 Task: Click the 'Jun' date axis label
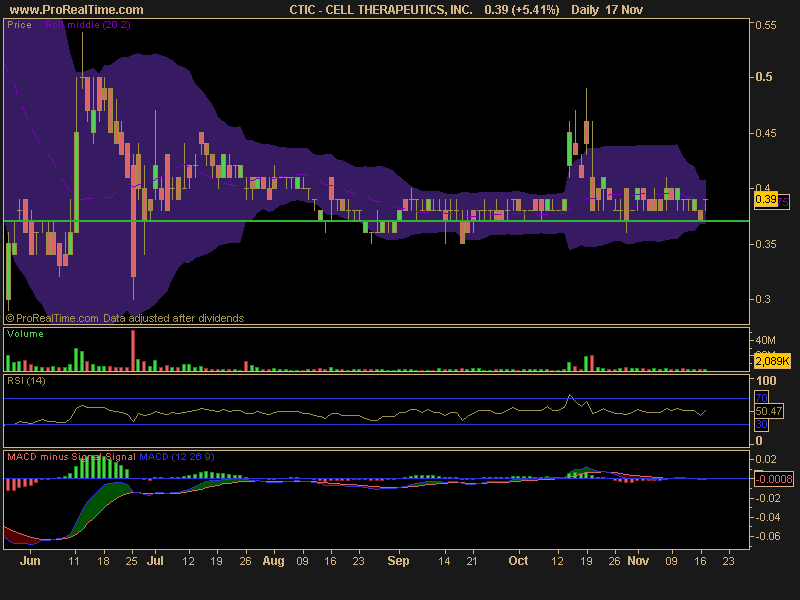tap(30, 561)
